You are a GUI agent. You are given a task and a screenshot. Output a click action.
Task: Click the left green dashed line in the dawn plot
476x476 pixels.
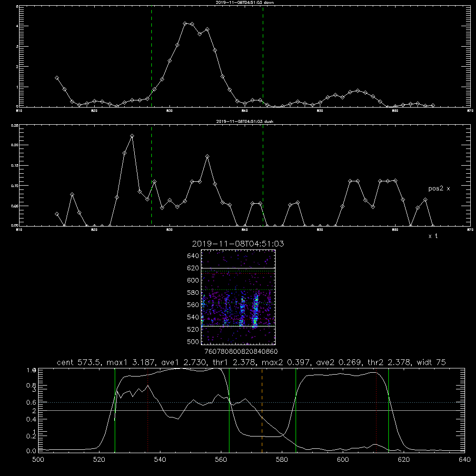click(151, 57)
